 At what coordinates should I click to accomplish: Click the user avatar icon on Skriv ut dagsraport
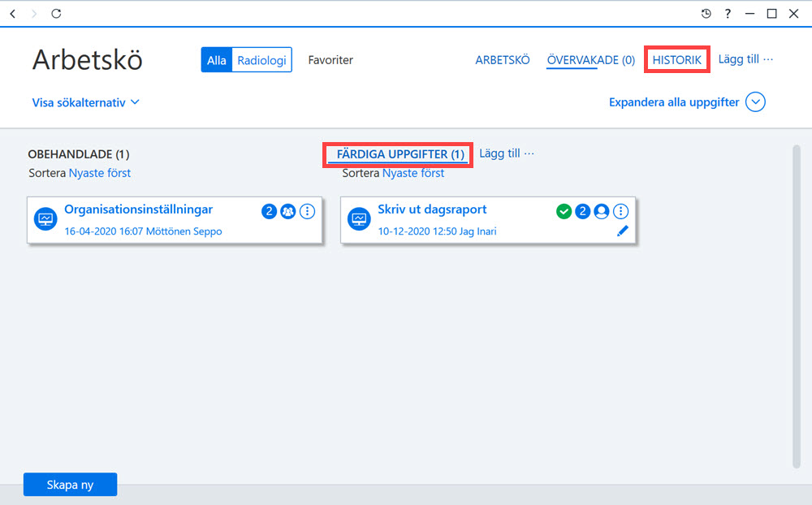(601, 211)
